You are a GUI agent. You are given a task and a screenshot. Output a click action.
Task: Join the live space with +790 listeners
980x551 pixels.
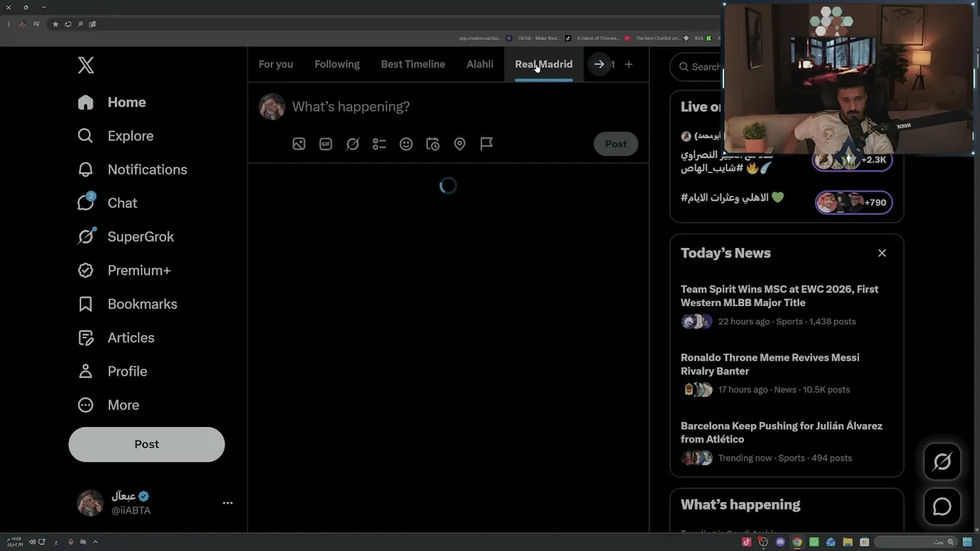coord(854,203)
